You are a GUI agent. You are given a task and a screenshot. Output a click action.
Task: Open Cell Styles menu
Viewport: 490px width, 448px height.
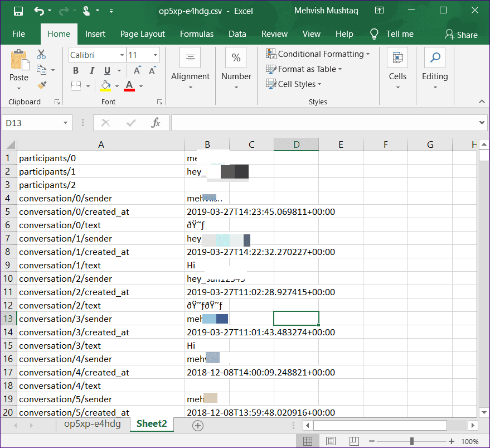click(x=294, y=84)
